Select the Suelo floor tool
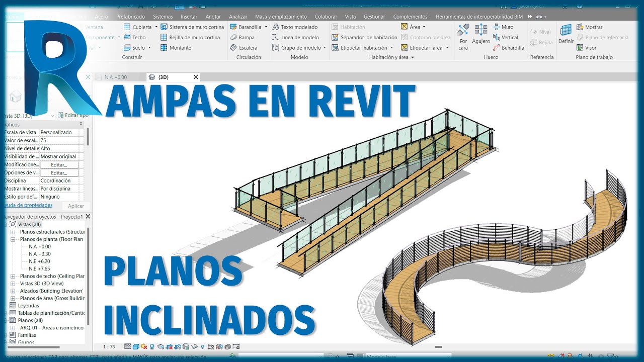Screen dimensions: 644x362 click(134, 48)
